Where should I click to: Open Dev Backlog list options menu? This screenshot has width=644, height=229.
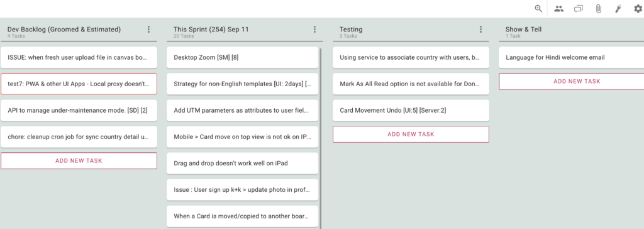coord(148,30)
